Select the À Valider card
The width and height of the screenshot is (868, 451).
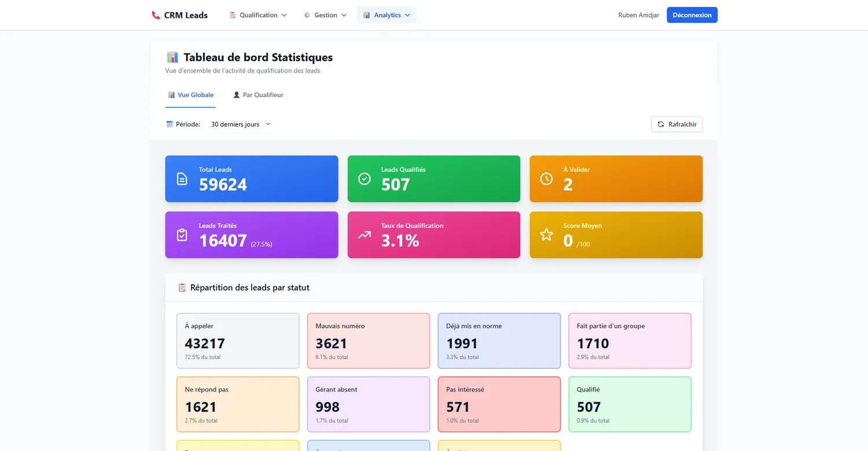[x=616, y=179]
